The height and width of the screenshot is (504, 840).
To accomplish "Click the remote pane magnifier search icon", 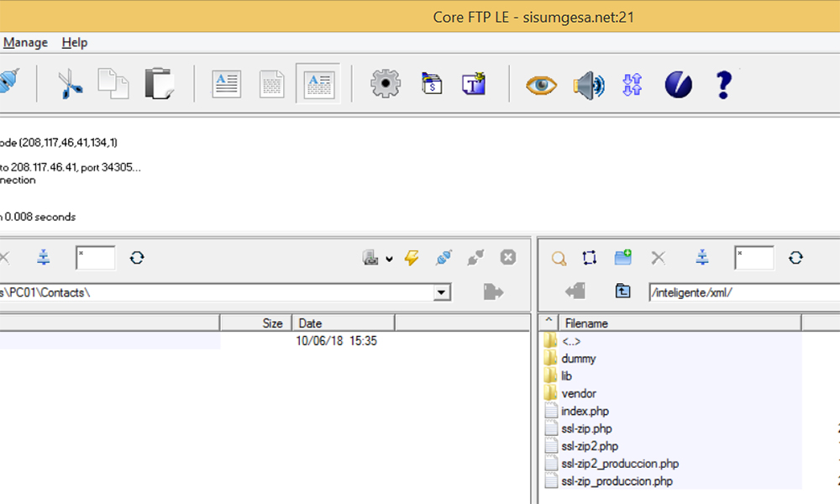I will coord(559,259).
